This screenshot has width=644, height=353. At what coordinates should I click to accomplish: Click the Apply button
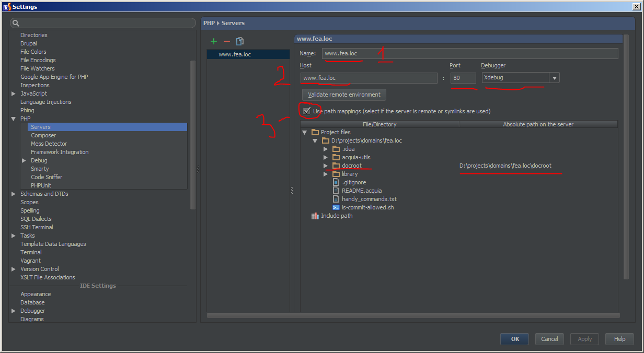click(584, 339)
